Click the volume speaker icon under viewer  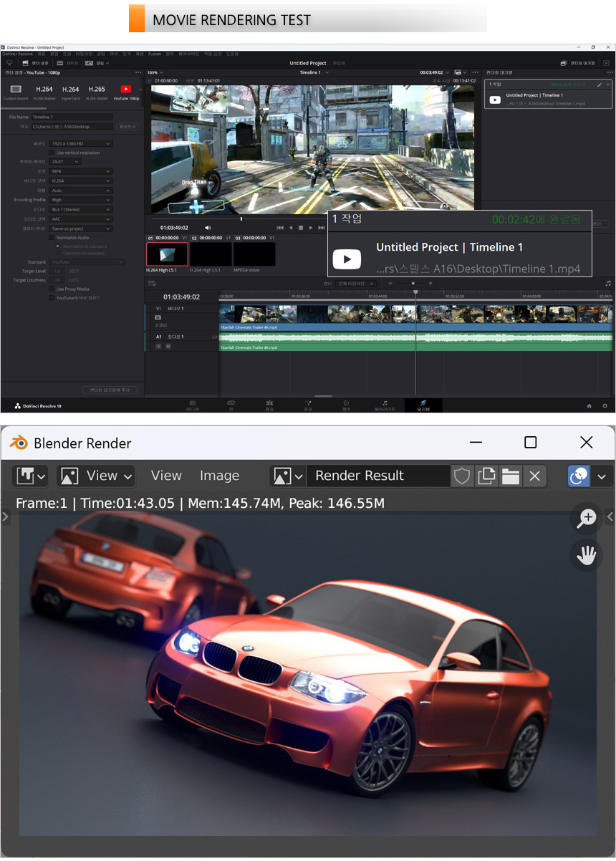(x=208, y=228)
